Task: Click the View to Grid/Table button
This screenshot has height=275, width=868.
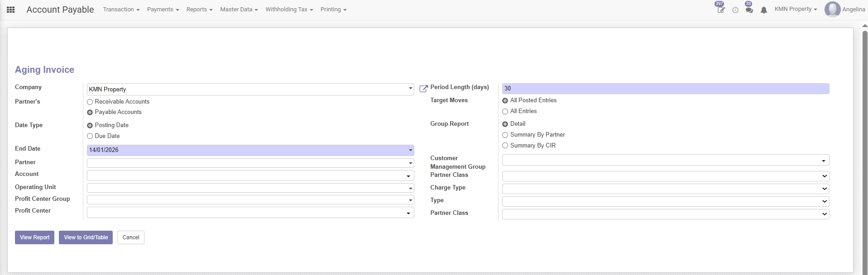Action: [x=86, y=237]
